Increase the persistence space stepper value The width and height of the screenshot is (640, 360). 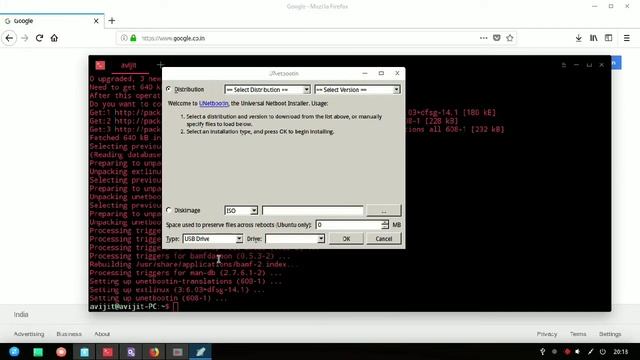click(385, 222)
